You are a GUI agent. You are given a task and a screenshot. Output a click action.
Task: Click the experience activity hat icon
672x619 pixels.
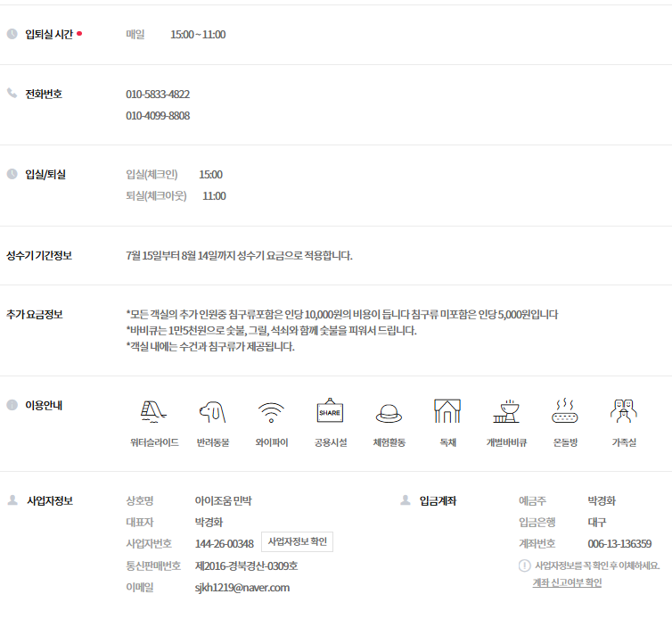pyautogui.click(x=389, y=412)
